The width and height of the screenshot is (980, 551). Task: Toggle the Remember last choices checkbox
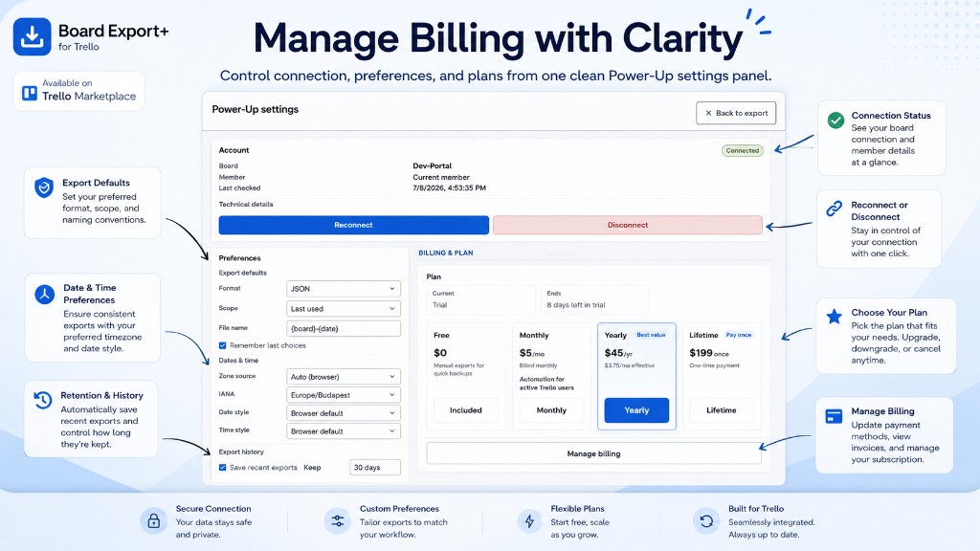coord(222,345)
